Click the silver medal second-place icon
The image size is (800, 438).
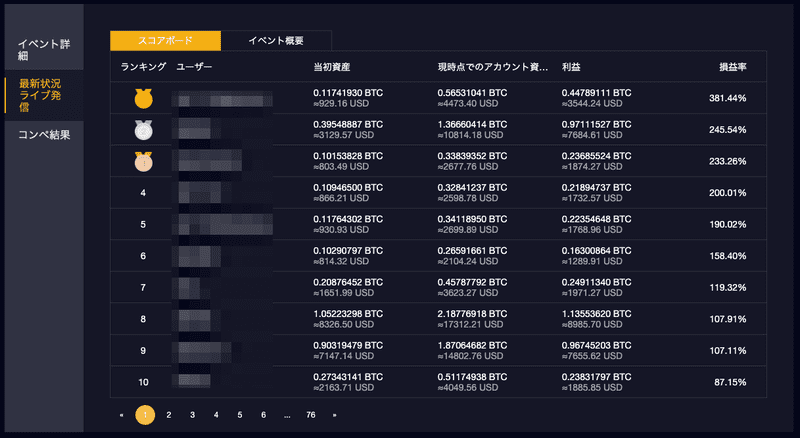pos(143,130)
